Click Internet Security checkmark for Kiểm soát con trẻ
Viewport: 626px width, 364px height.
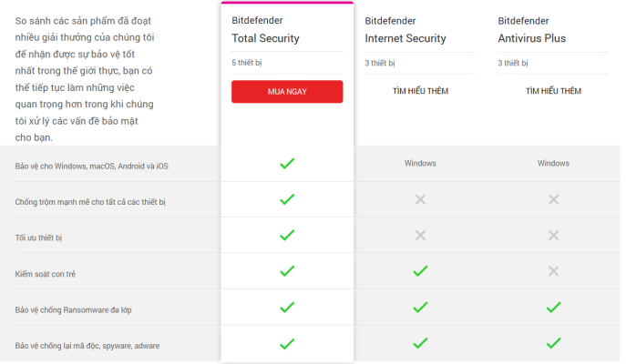point(420,271)
